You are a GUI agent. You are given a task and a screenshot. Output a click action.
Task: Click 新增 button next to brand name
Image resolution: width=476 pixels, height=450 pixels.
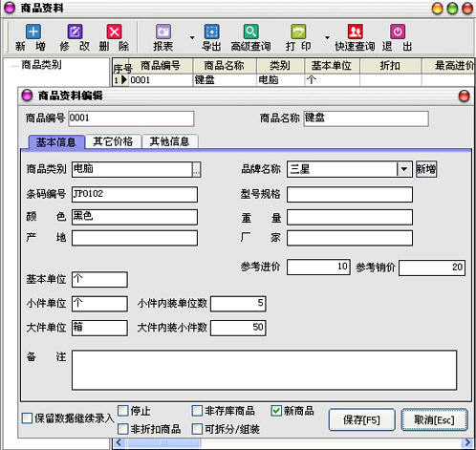(x=426, y=169)
